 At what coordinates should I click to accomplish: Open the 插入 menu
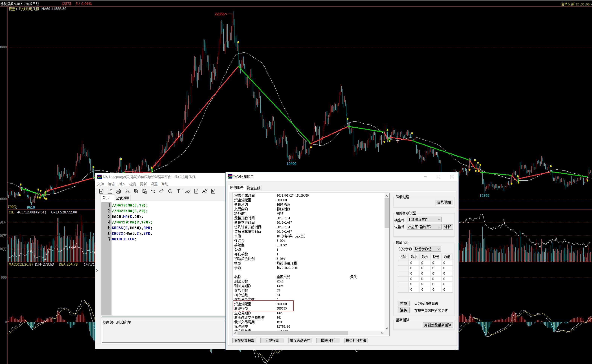pos(122,184)
